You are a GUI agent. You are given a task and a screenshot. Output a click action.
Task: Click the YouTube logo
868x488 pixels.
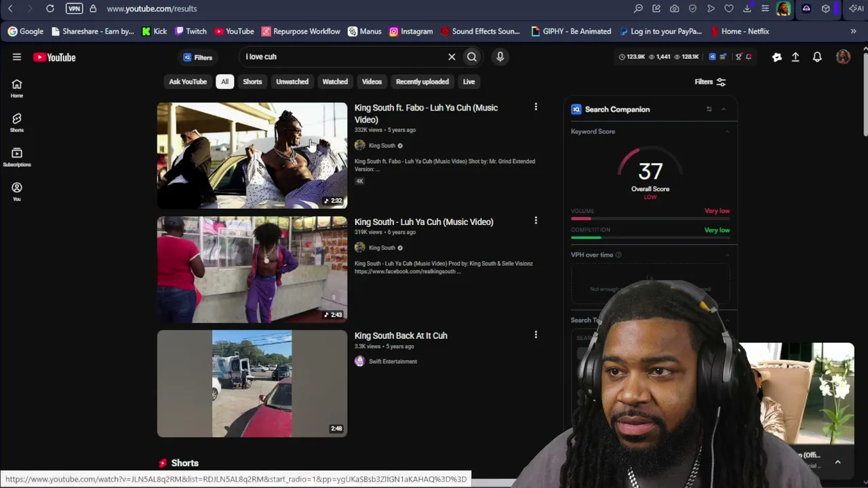pyautogui.click(x=54, y=58)
